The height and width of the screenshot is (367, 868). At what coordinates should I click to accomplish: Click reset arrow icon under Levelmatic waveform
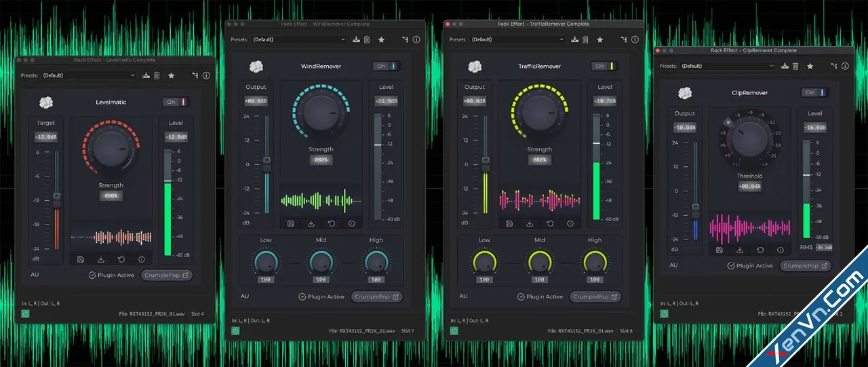[x=121, y=259]
